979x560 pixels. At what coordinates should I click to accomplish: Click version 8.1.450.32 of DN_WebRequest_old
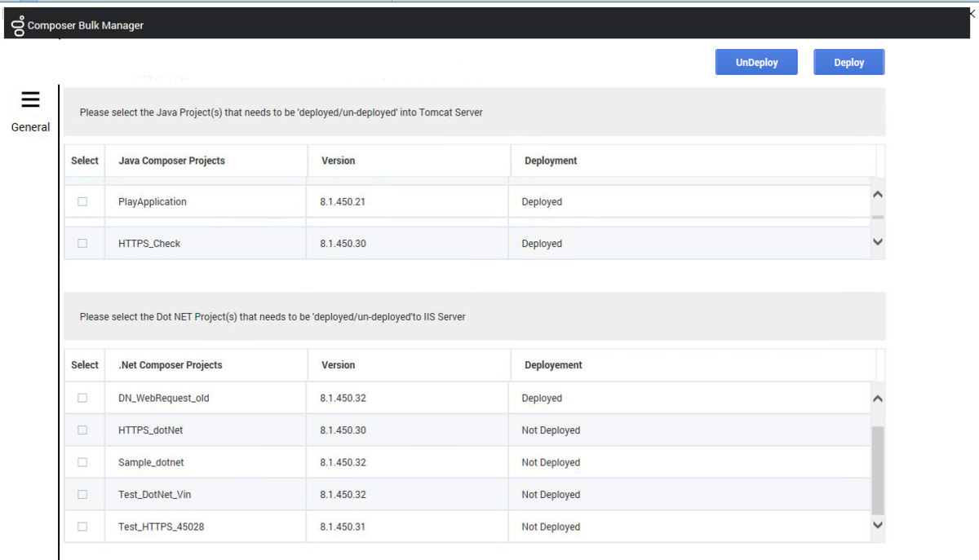[343, 399]
